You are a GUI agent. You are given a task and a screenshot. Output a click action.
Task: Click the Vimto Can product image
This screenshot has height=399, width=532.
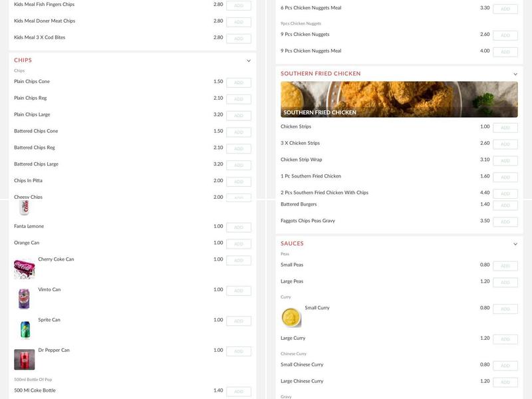(24, 299)
